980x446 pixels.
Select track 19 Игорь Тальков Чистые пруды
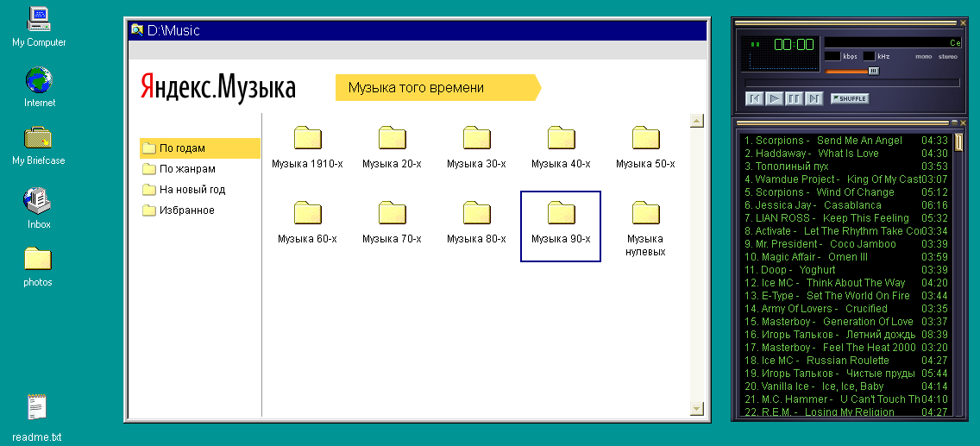(x=846, y=373)
